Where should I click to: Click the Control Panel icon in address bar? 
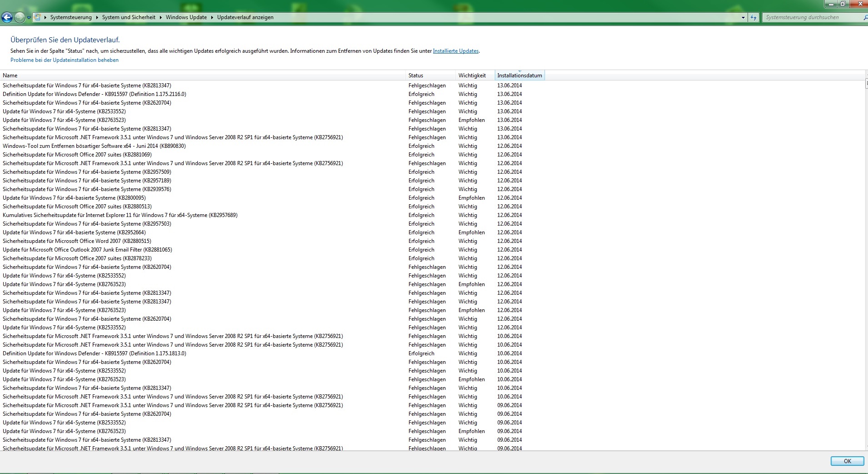[x=38, y=17]
